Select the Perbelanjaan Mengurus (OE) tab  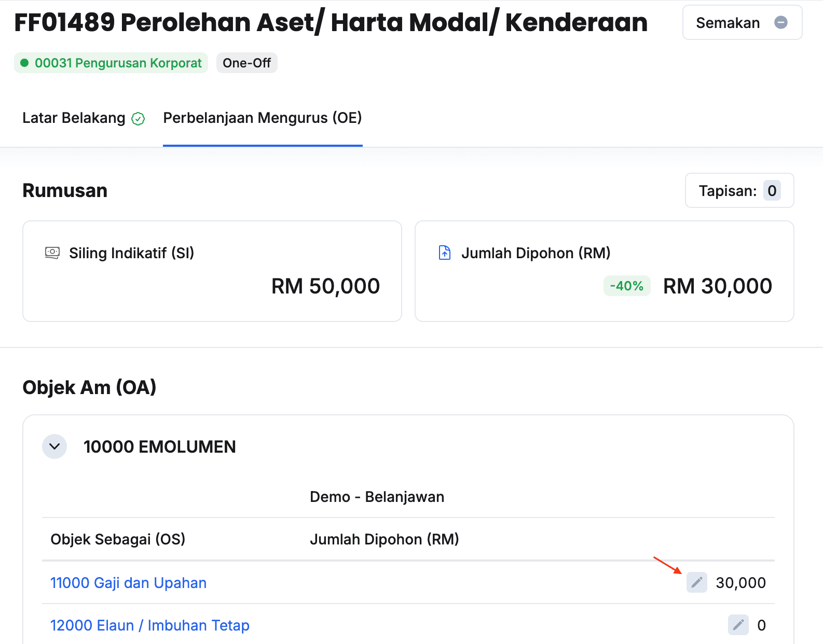point(263,118)
